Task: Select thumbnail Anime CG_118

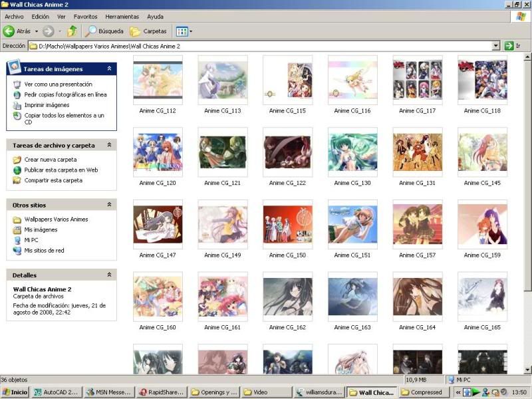Action: [x=482, y=80]
